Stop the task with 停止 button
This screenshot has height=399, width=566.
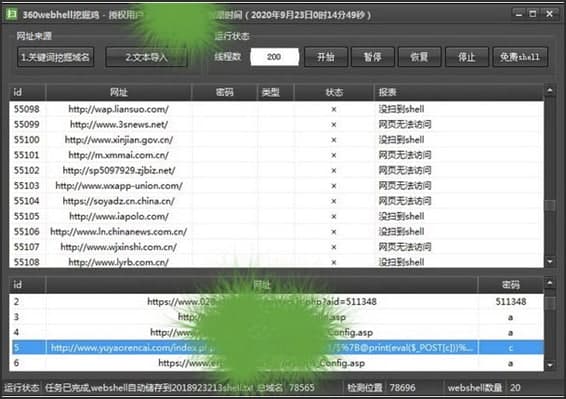[467, 57]
